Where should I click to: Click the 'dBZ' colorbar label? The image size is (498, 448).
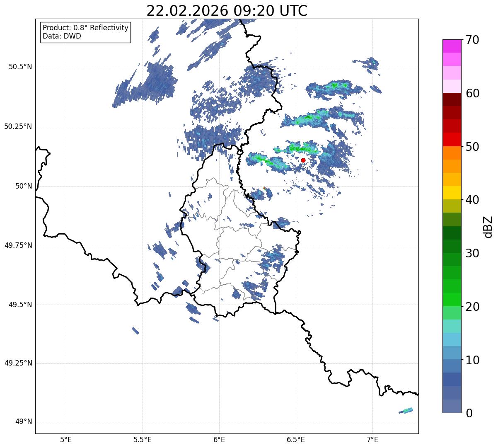coord(488,226)
